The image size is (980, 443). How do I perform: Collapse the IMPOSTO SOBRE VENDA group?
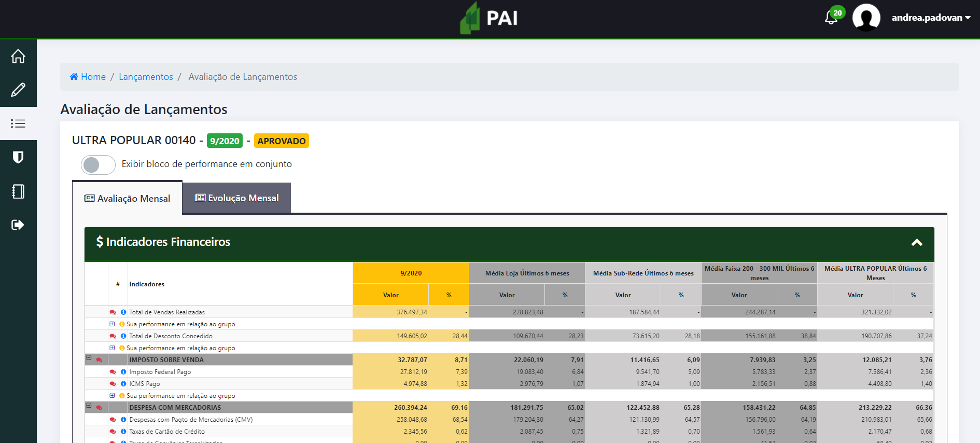(x=89, y=358)
